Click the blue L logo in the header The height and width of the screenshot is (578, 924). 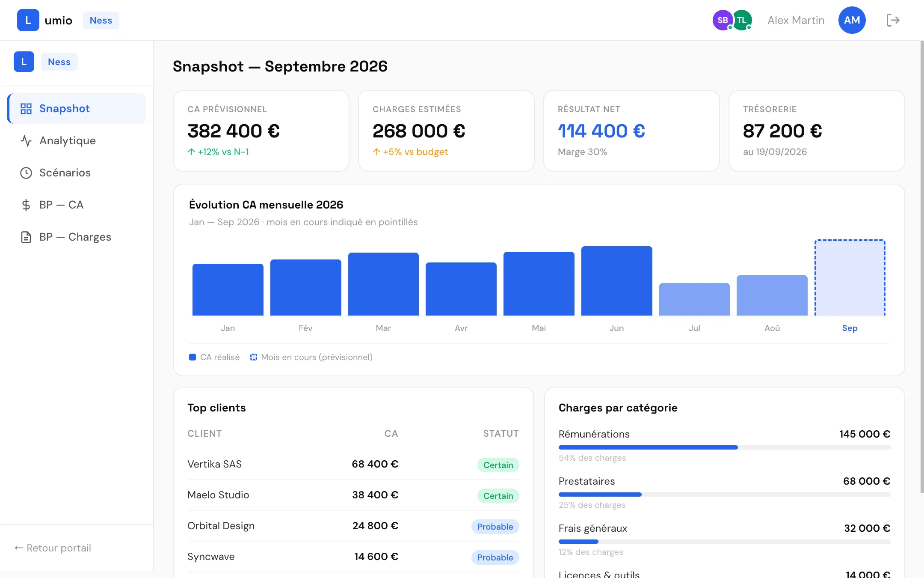[x=28, y=20]
